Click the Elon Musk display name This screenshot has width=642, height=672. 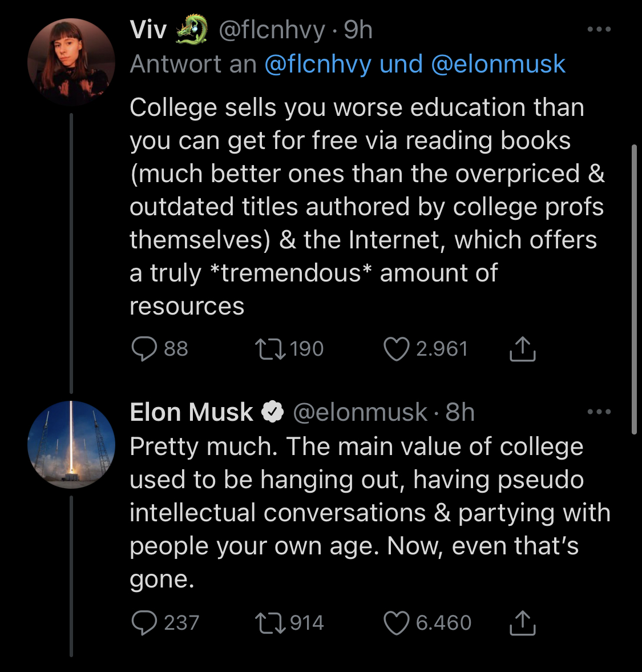click(191, 412)
